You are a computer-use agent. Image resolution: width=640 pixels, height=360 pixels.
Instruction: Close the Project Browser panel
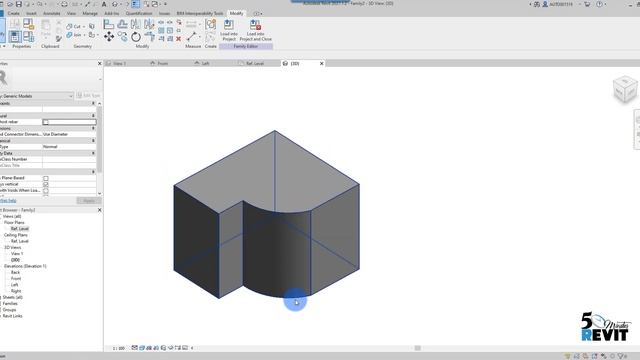point(100,210)
